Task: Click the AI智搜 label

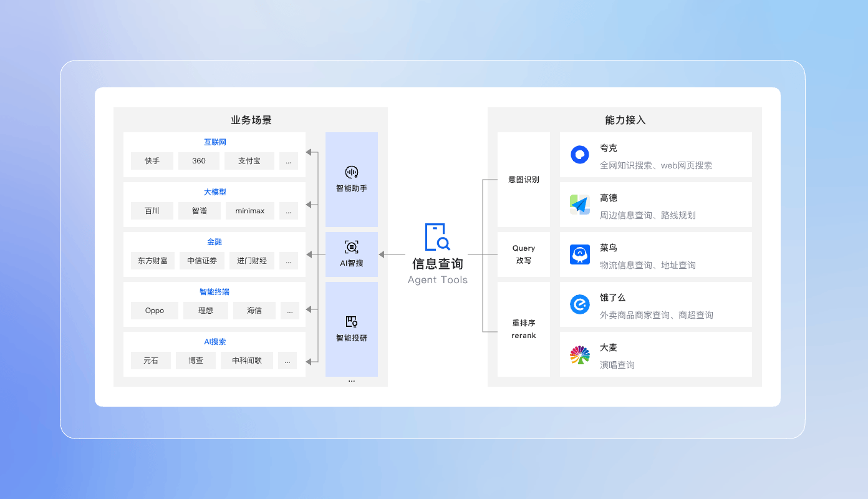Action: (x=352, y=263)
